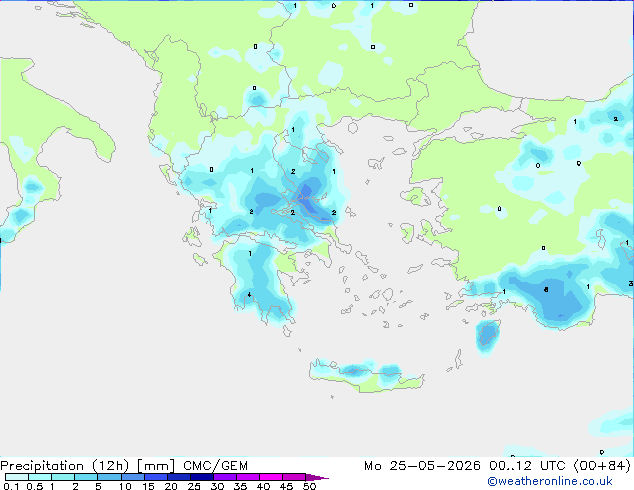The image size is (634, 490).
Task: Click the 10–15 mm legend swatch
Action: [x=133, y=477]
